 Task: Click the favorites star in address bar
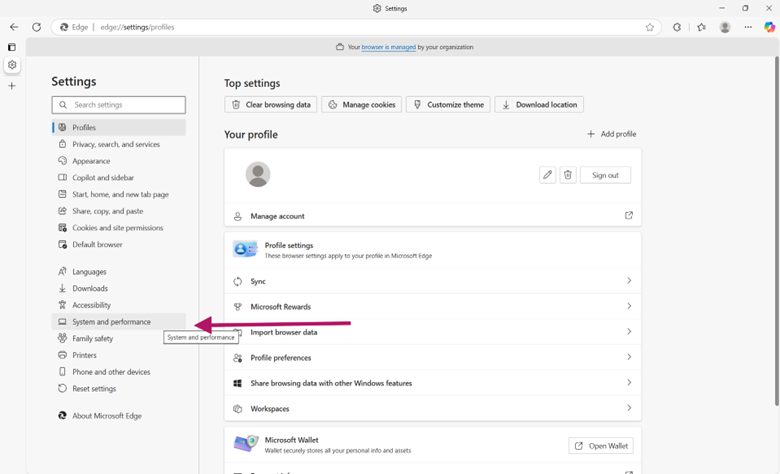[x=650, y=27]
